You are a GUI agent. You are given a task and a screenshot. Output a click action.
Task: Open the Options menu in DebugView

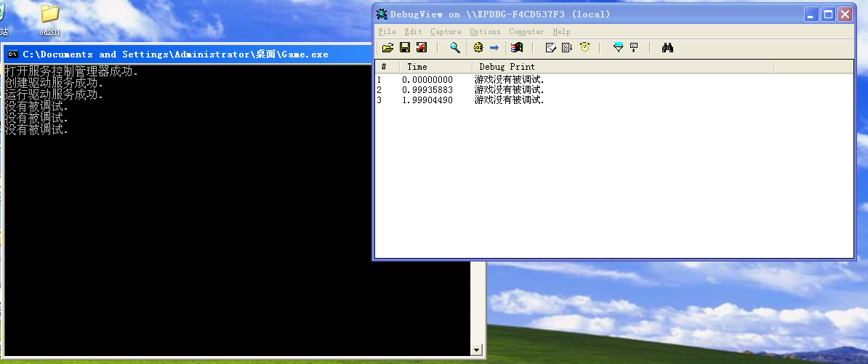(485, 31)
